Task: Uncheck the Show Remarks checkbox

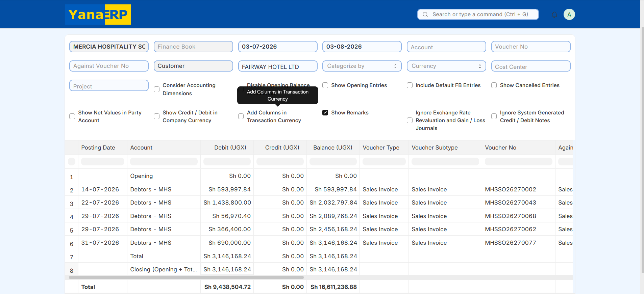Action: tap(325, 113)
